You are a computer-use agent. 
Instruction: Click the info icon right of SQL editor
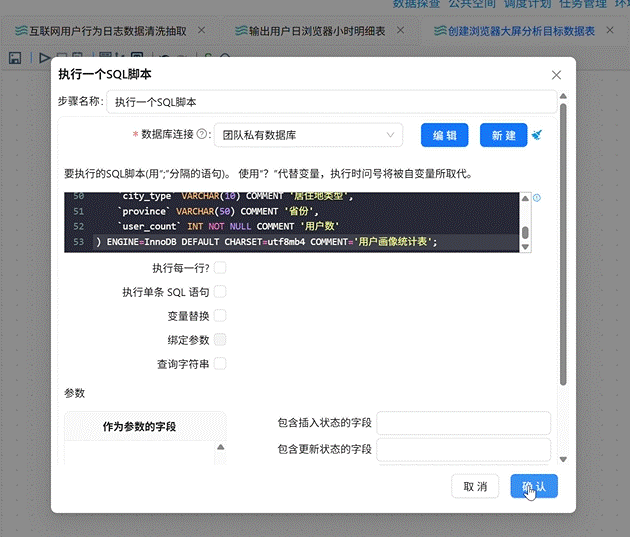click(x=537, y=198)
